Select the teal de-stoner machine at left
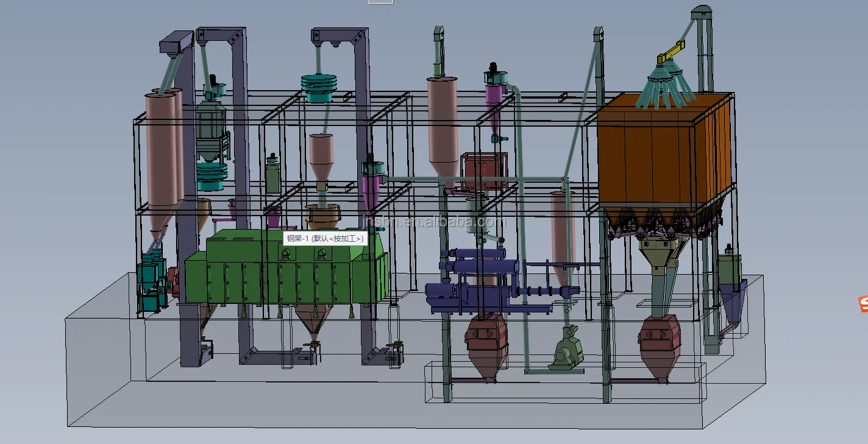 pyautogui.click(x=151, y=280)
